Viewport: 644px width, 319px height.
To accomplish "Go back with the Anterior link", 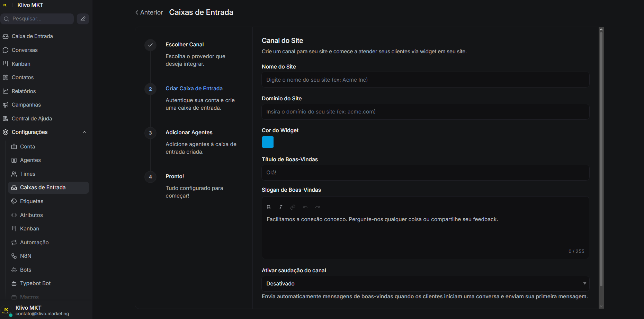I will 149,12.
